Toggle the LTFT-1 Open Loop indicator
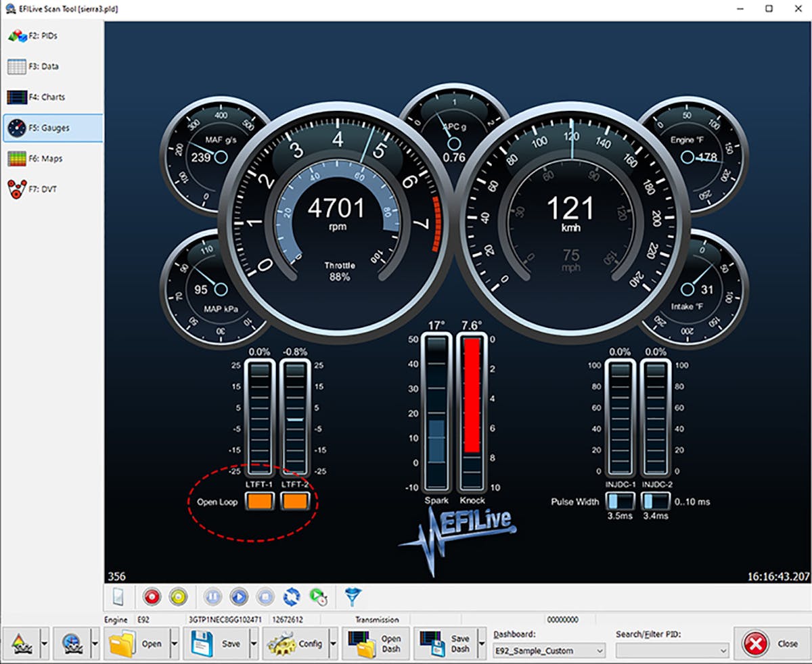This screenshot has height=664, width=812. (x=259, y=502)
